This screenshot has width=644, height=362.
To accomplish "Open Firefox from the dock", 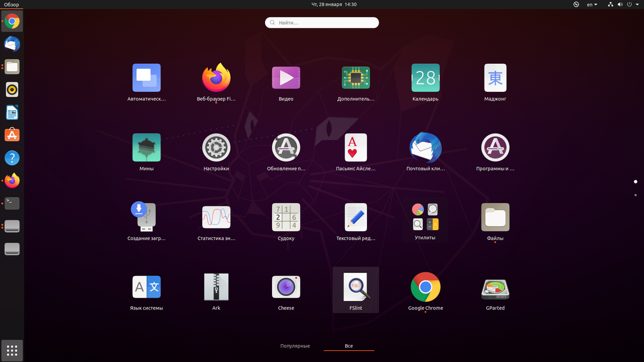I will click(x=12, y=181).
